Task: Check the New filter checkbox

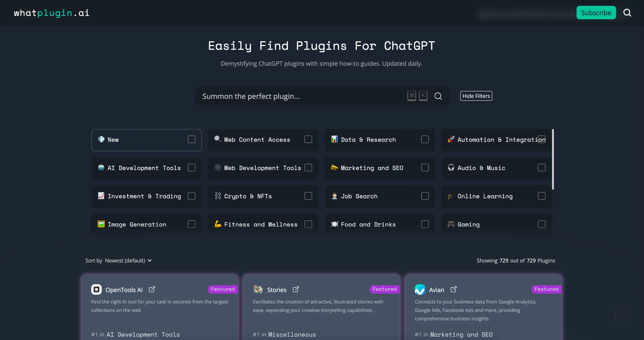Action: pyautogui.click(x=191, y=139)
